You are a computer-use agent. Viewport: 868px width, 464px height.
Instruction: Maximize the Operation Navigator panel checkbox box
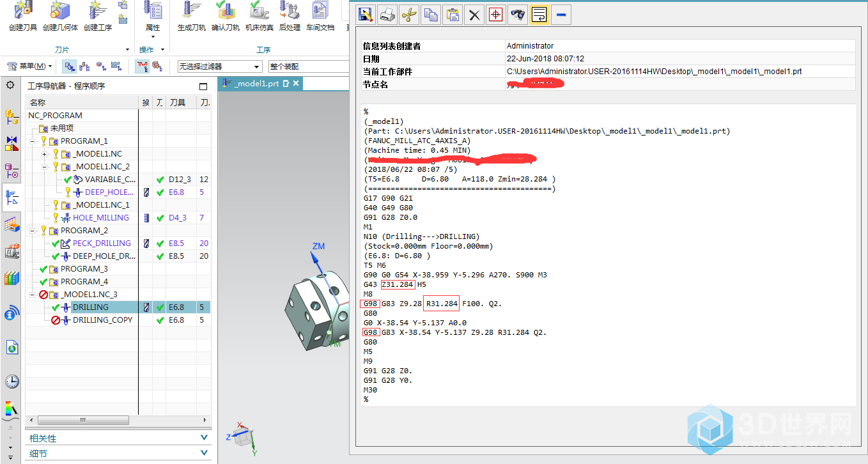point(203,86)
